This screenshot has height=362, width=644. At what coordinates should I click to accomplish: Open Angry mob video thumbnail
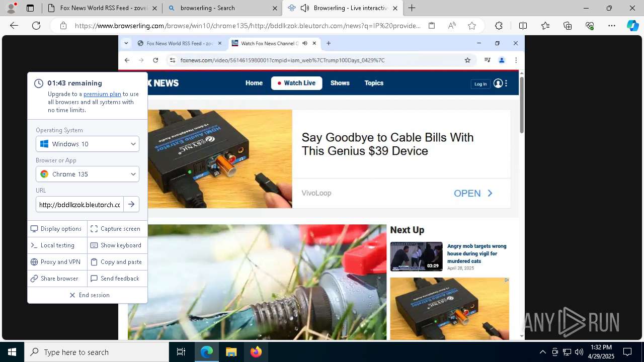(416, 256)
